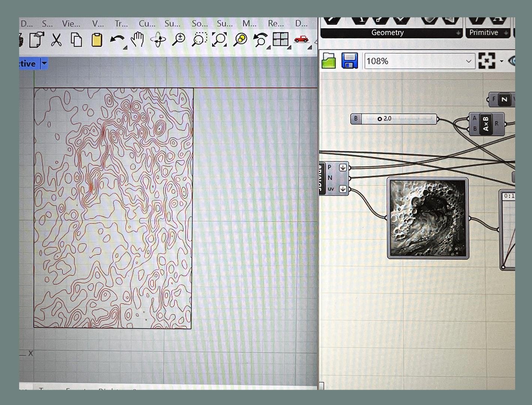Select the Cut scissors icon

57,40
